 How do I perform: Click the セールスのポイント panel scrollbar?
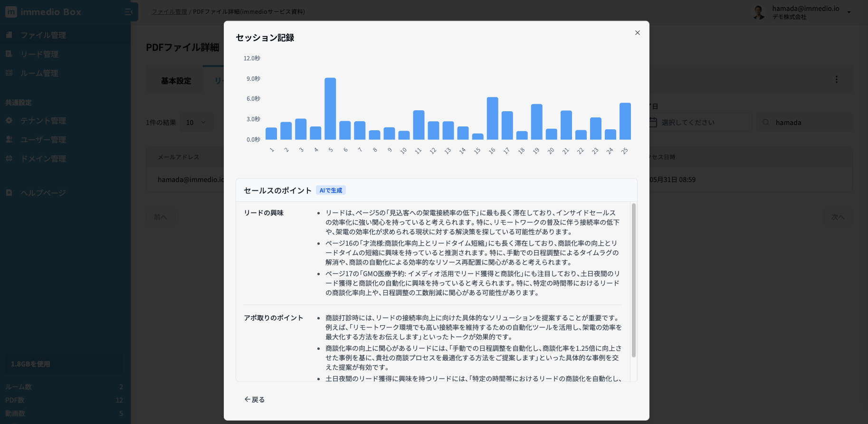pyautogui.click(x=633, y=280)
